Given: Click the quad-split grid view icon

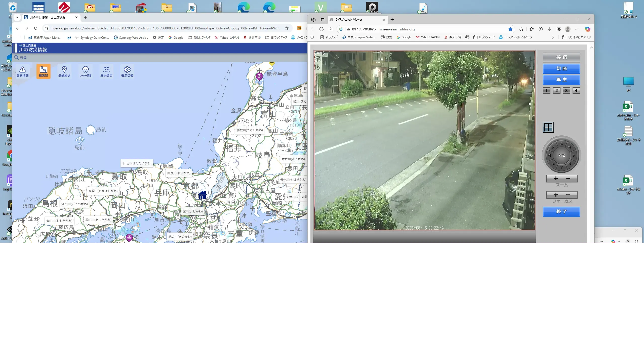Looking at the screenshot, I should click(548, 127).
